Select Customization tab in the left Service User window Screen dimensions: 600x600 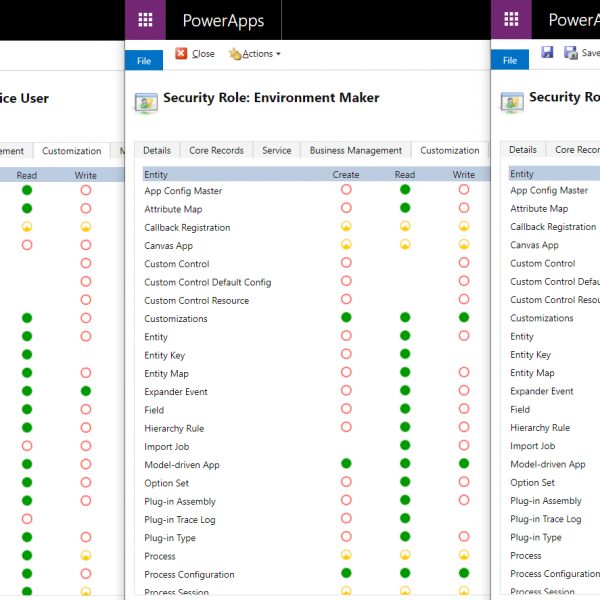pyautogui.click(x=72, y=151)
